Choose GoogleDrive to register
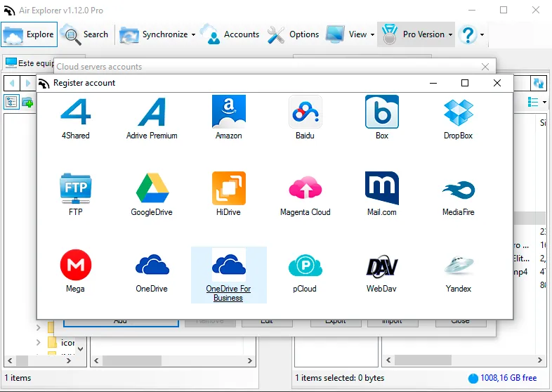552x392 pixels. pyautogui.click(x=152, y=195)
